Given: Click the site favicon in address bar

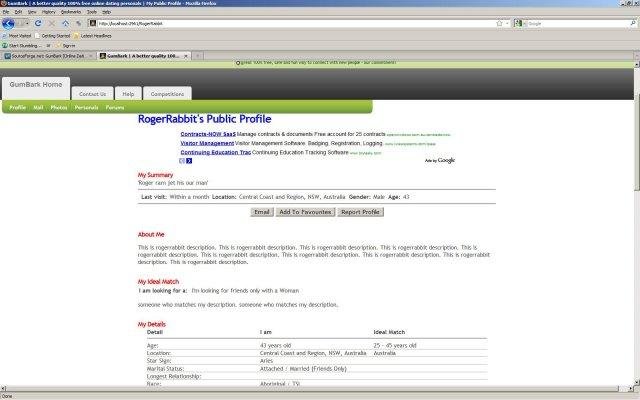Looking at the screenshot, I should (x=93, y=23).
